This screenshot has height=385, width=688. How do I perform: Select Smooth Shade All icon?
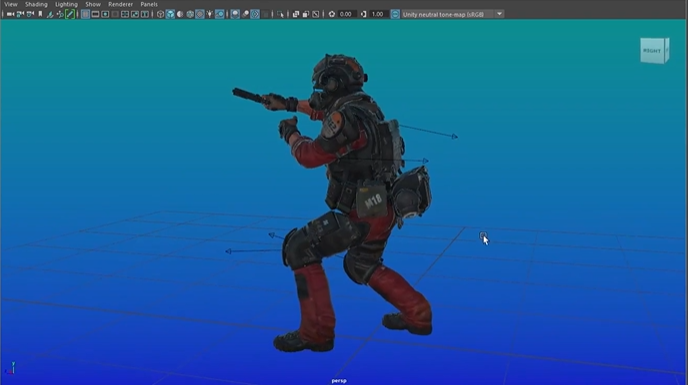170,14
